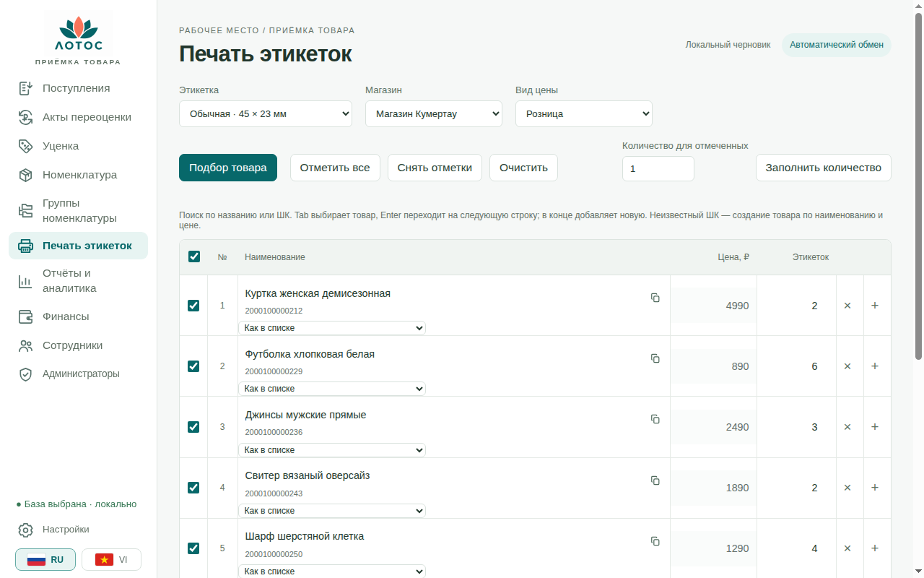Click the Акты переоценки icon

pos(26,117)
